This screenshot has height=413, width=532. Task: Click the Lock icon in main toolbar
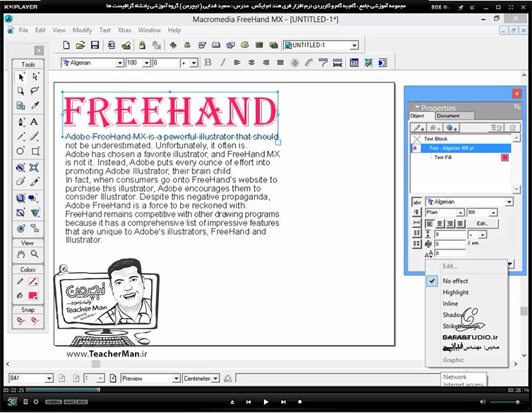[142, 45]
